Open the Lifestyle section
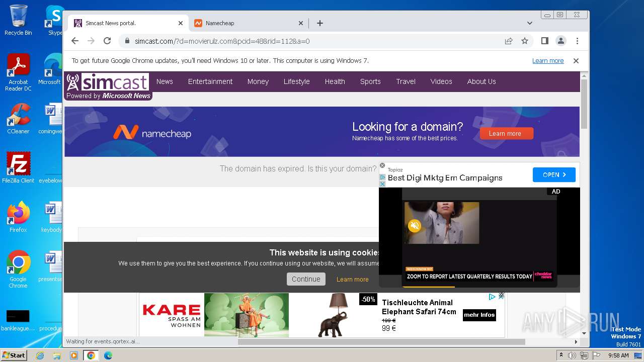Viewport: 644px width, 362px height. [x=296, y=81]
